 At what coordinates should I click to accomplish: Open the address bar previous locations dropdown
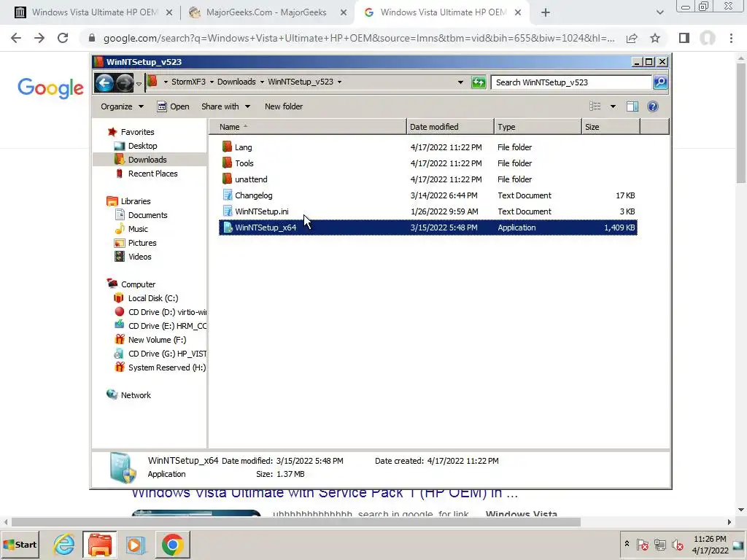[x=460, y=82]
